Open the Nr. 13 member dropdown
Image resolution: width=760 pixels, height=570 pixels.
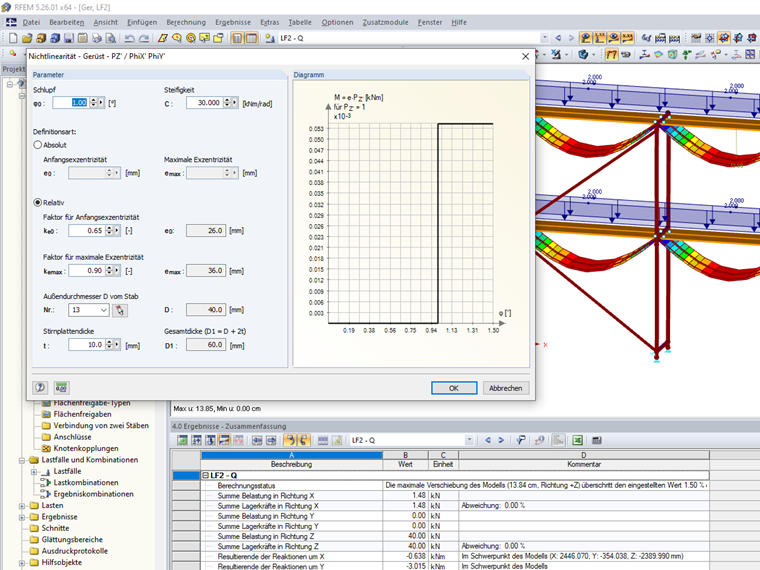click(104, 310)
